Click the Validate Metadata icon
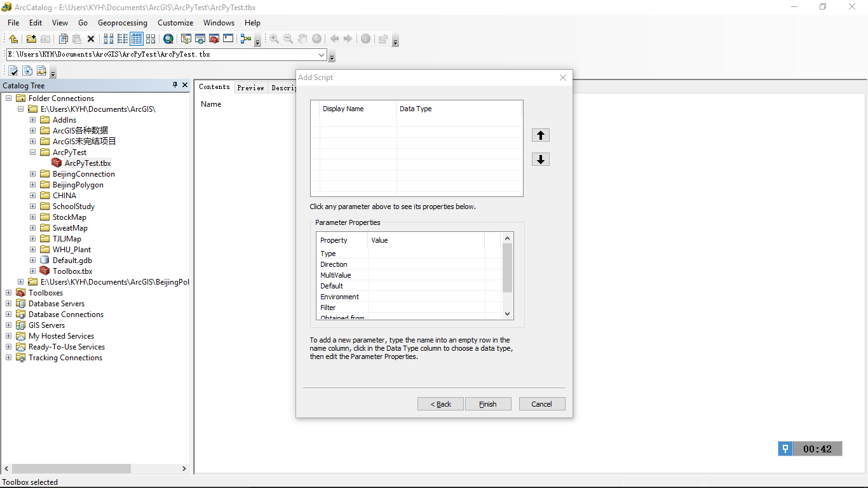 13,71
